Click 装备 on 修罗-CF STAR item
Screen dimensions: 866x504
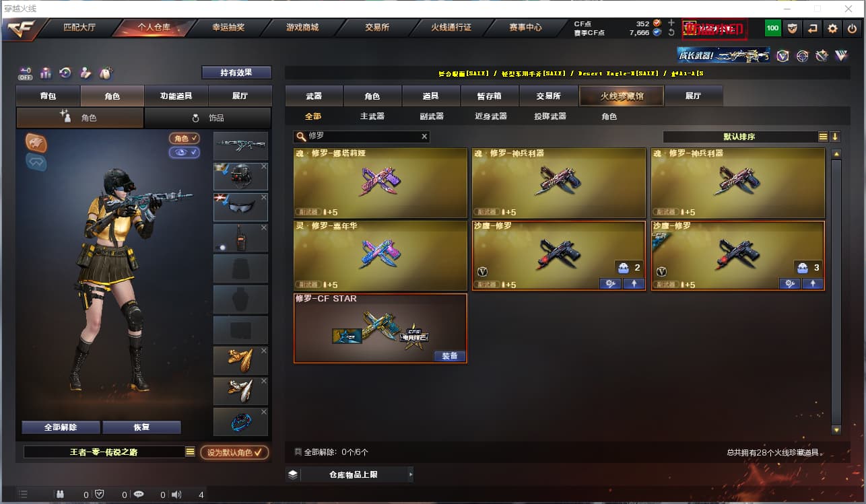[x=450, y=356]
